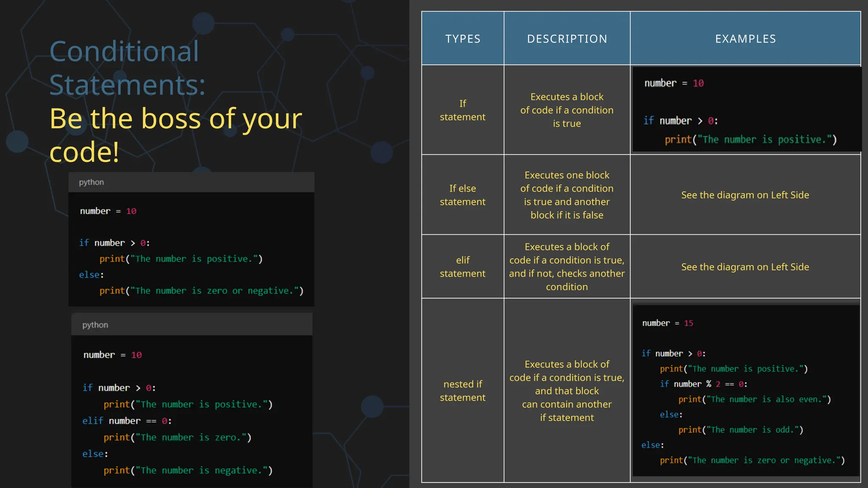
Task: Click the TYPES column header
Action: (x=462, y=39)
